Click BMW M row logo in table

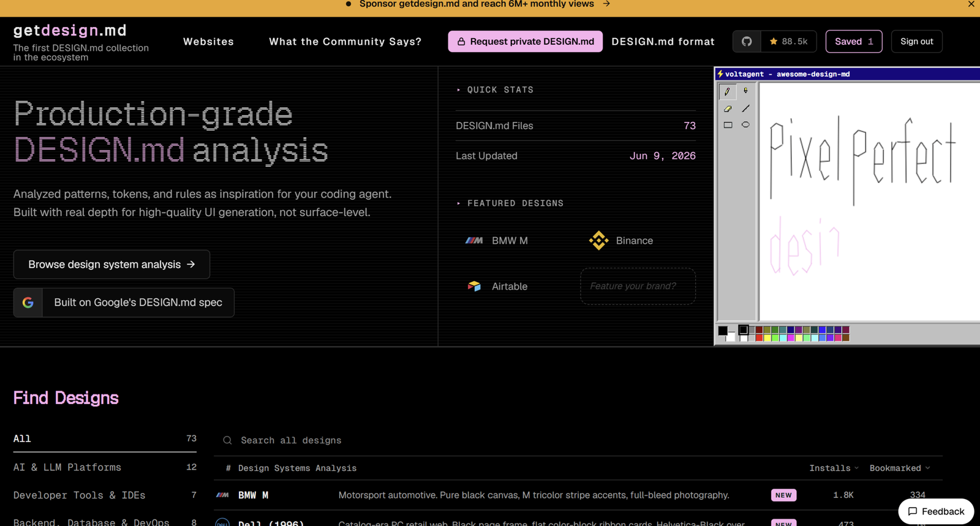coord(222,495)
